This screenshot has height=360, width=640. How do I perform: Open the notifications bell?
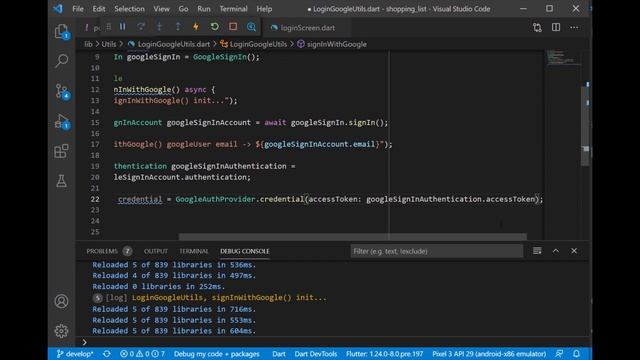(576, 354)
